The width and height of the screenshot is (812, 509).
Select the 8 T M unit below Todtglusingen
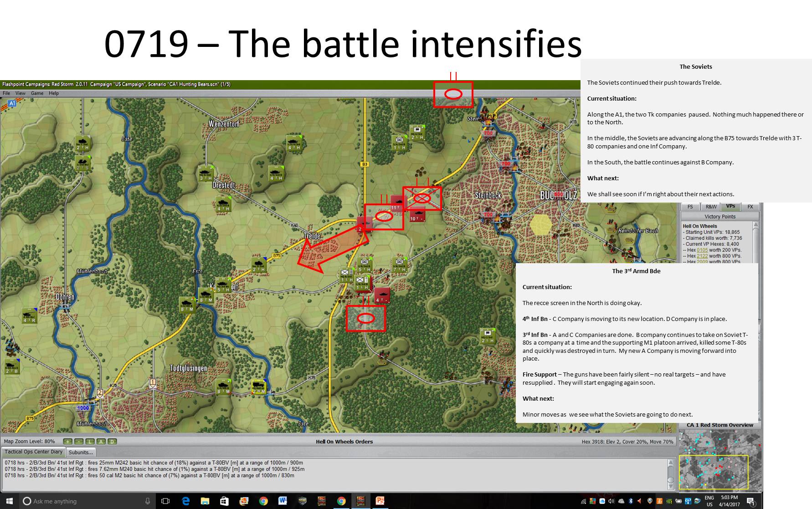click(x=224, y=387)
